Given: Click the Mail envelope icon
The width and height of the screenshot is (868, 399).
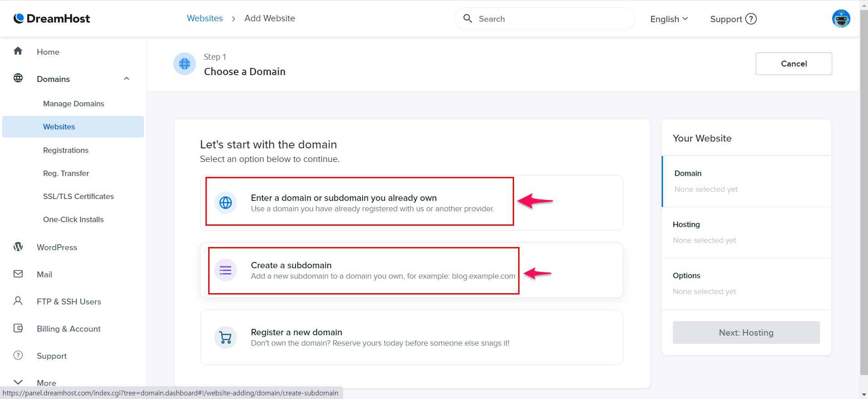Looking at the screenshot, I should (18, 274).
